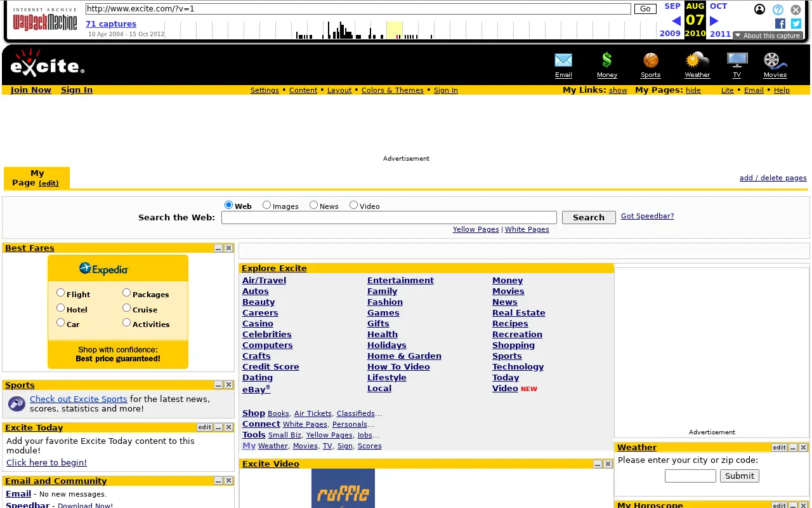Image resolution: width=812 pixels, height=508 pixels.
Task: Go to previous capture arrow (September)
Action: 676,21
